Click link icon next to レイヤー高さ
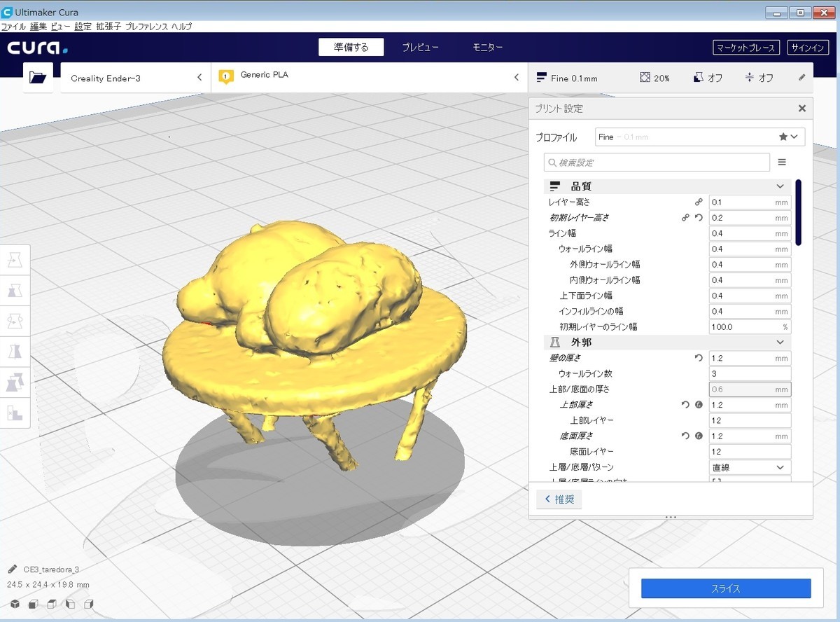The image size is (840, 622). pos(698,202)
